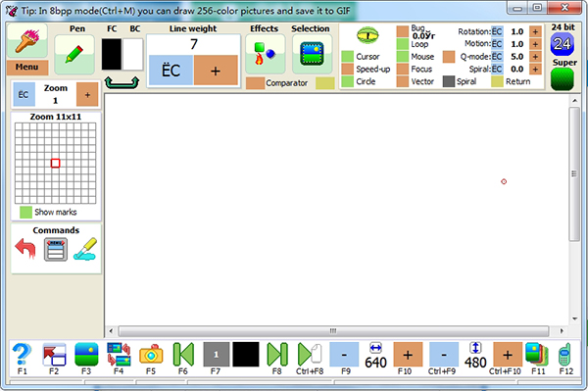Toggle the gray Spiral option box
588x391 pixels.
point(449,81)
